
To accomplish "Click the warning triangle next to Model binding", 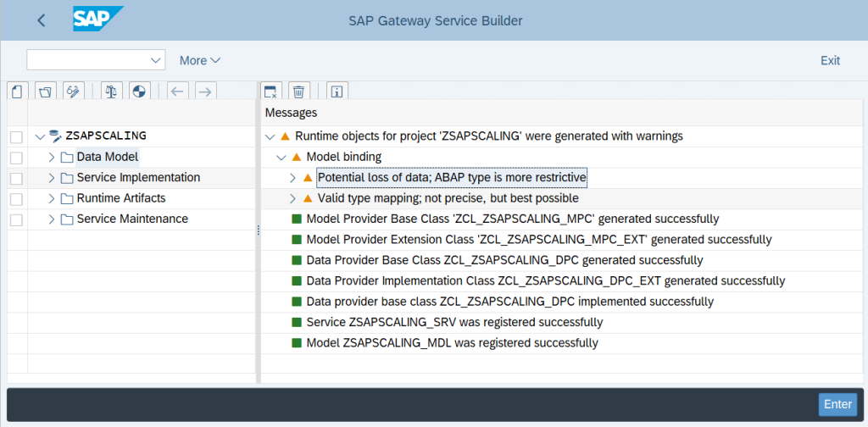I will (x=296, y=157).
